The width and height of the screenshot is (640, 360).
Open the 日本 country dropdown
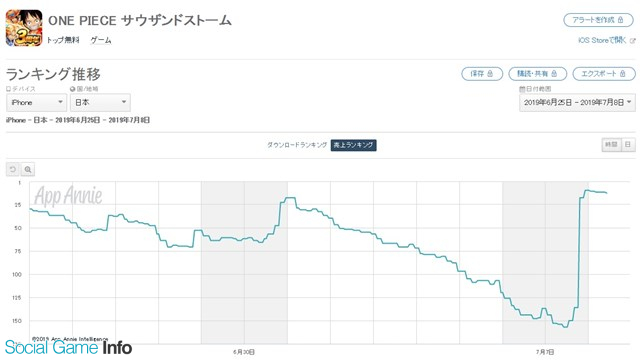[x=100, y=102]
